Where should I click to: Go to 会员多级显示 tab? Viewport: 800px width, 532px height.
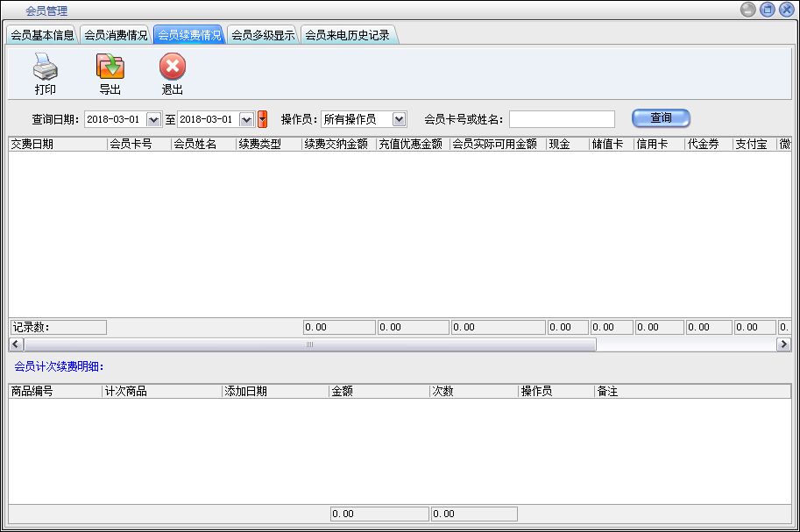(x=263, y=35)
